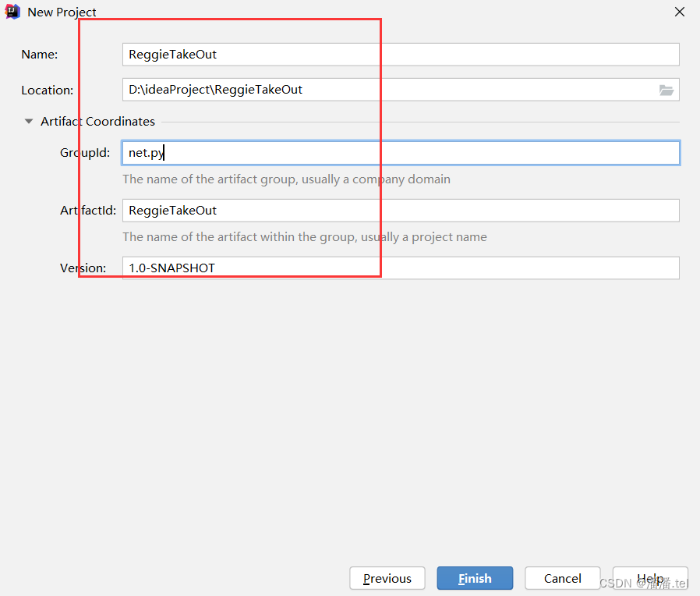The width and height of the screenshot is (700, 596).
Task: Go back with the Previous button
Action: (387, 578)
